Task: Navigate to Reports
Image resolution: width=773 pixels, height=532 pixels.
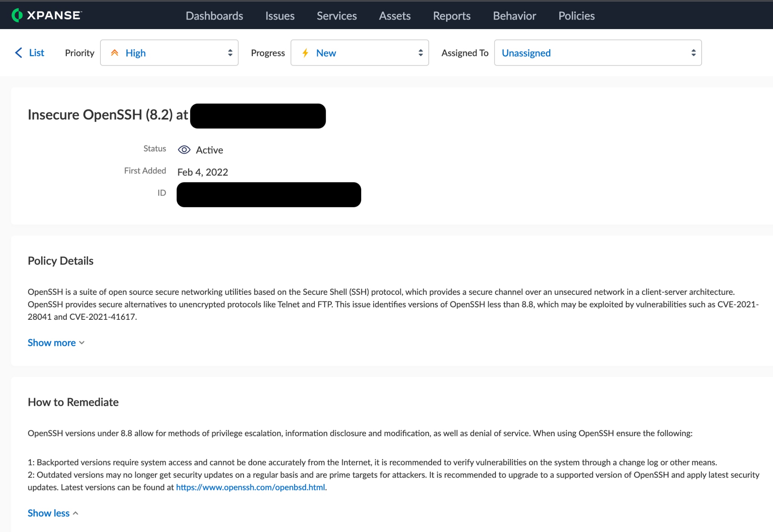Action: pos(451,15)
